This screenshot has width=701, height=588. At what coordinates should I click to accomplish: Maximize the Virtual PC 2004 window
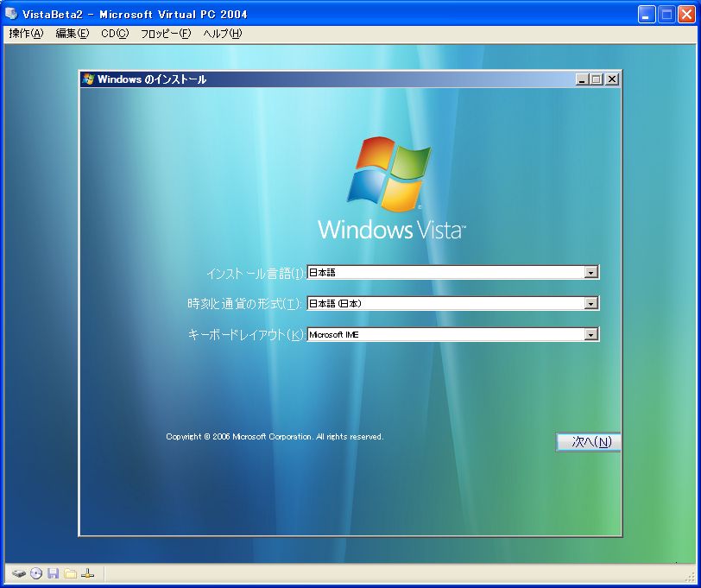coord(666,15)
